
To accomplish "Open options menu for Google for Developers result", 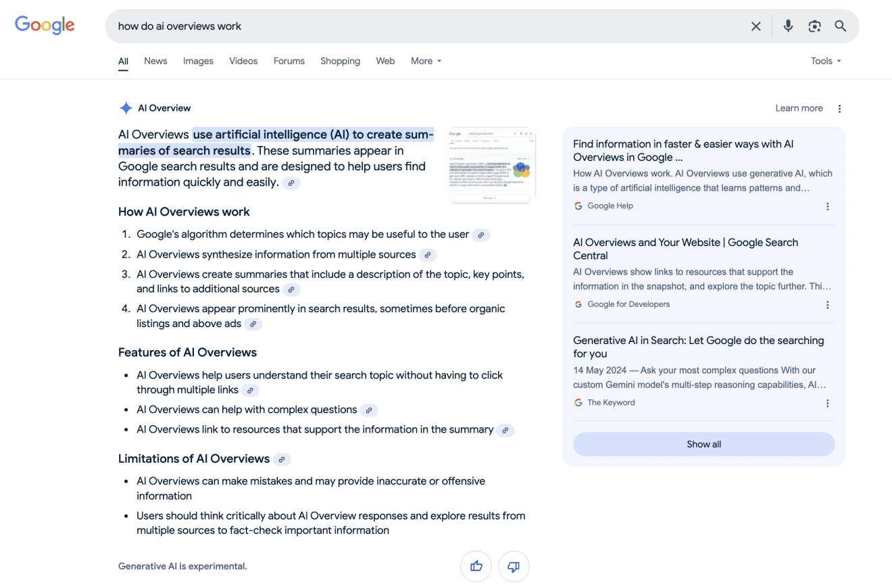I will point(827,305).
